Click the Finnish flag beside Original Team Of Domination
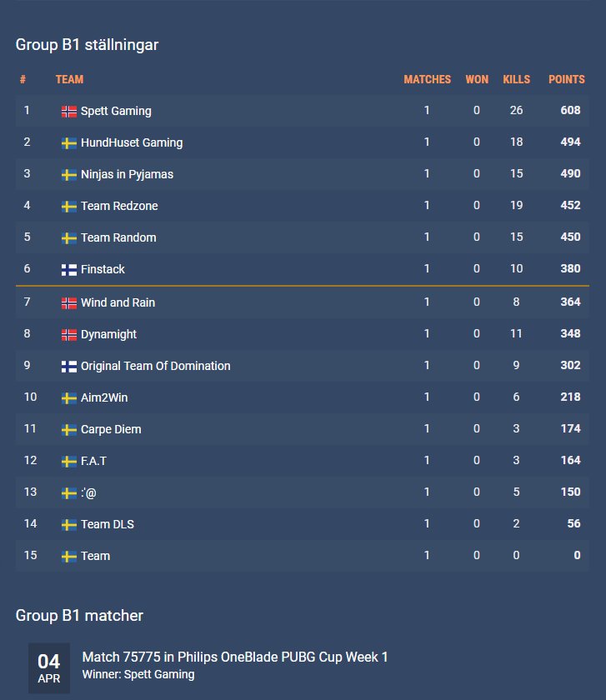This screenshot has height=700, width=606. click(x=69, y=367)
